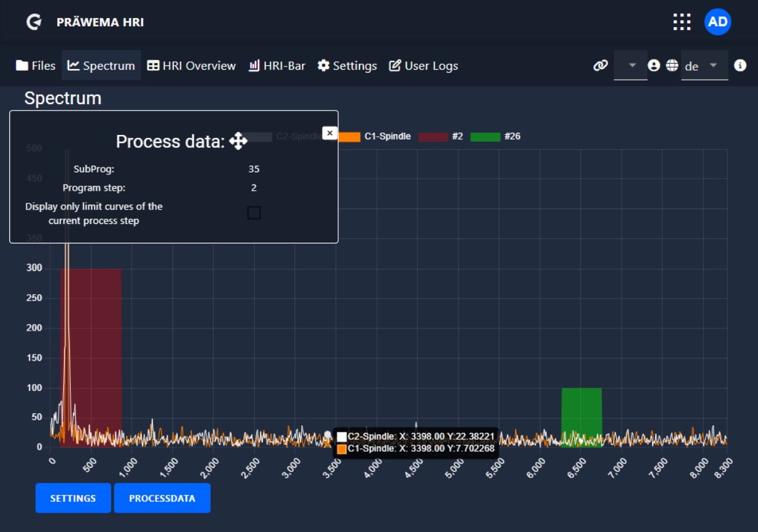Open the apps grid menu icon
Image resolution: width=758 pixels, height=532 pixels.
pyautogui.click(x=681, y=22)
